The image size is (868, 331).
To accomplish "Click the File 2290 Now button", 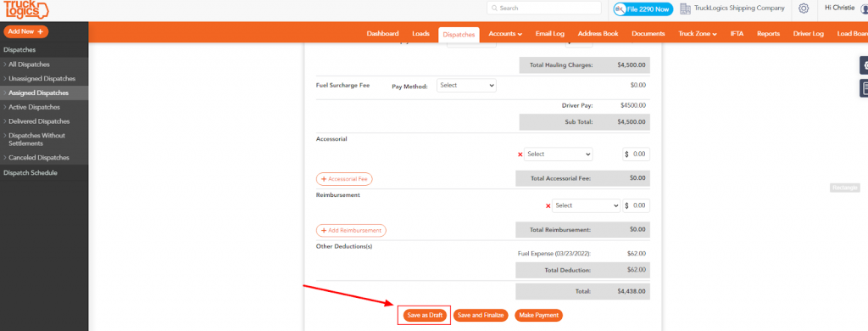I will (643, 8).
